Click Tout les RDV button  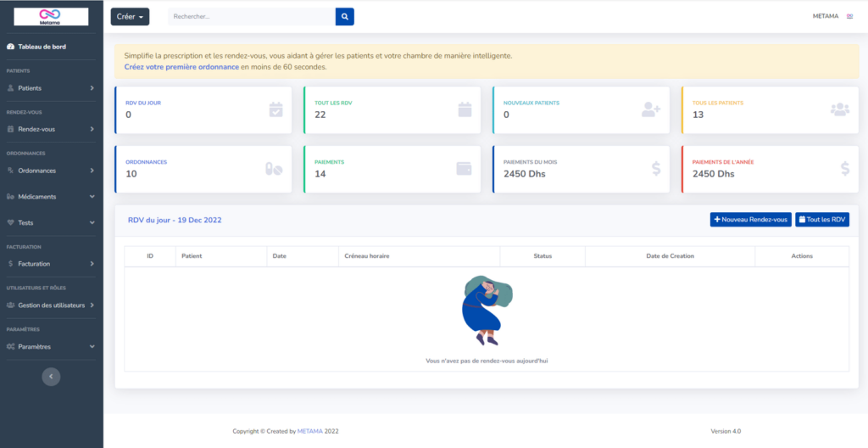click(x=822, y=220)
